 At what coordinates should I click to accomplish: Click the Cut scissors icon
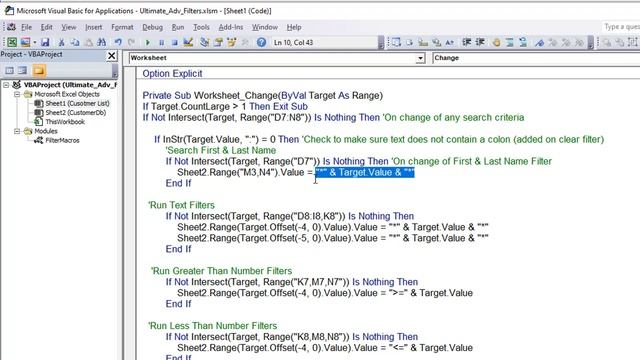61,42
